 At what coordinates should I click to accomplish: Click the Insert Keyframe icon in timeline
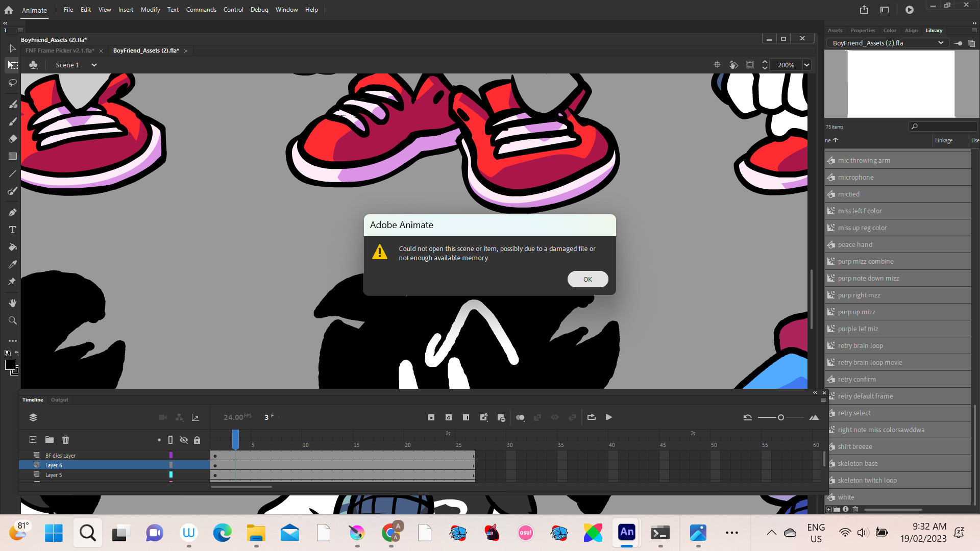pos(431,417)
